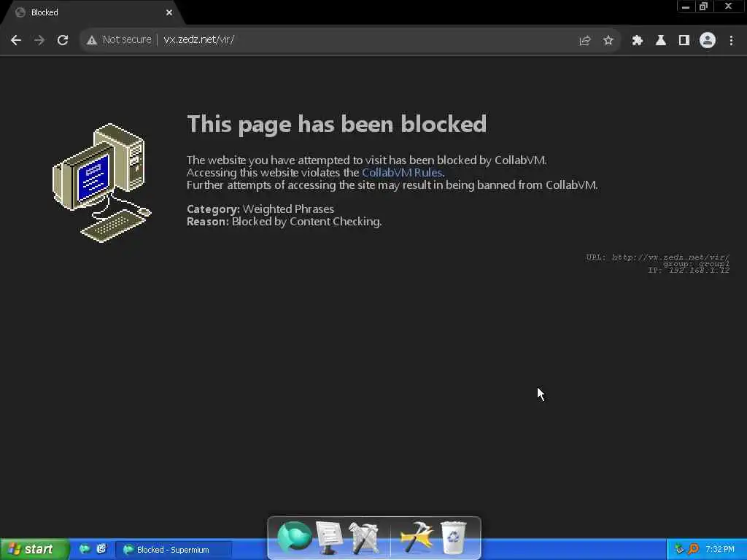This screenshot has height=560, width=747.
Task: Open the CollabVM Rules link
Action: (402, 172)
